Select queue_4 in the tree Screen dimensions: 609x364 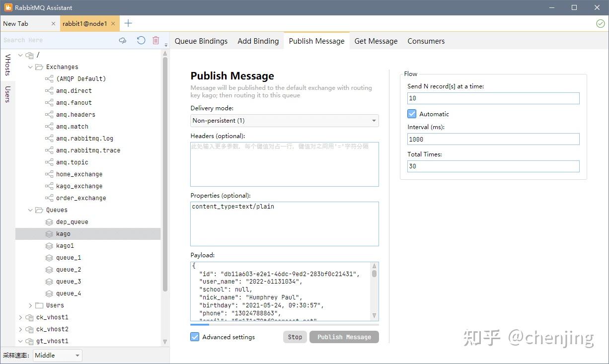69,293
